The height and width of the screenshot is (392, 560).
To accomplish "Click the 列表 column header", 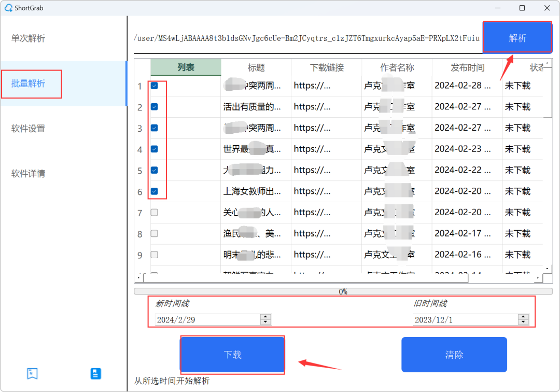I will pos(186,67).
